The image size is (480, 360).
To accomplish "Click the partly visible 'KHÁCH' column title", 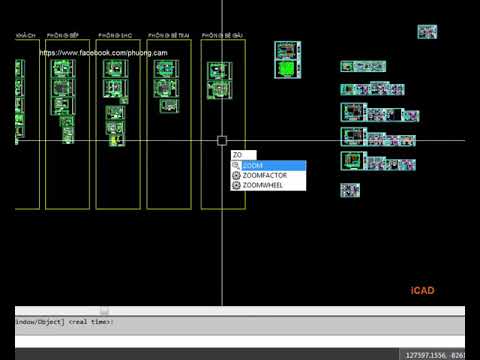I will [x=26, y=35].
